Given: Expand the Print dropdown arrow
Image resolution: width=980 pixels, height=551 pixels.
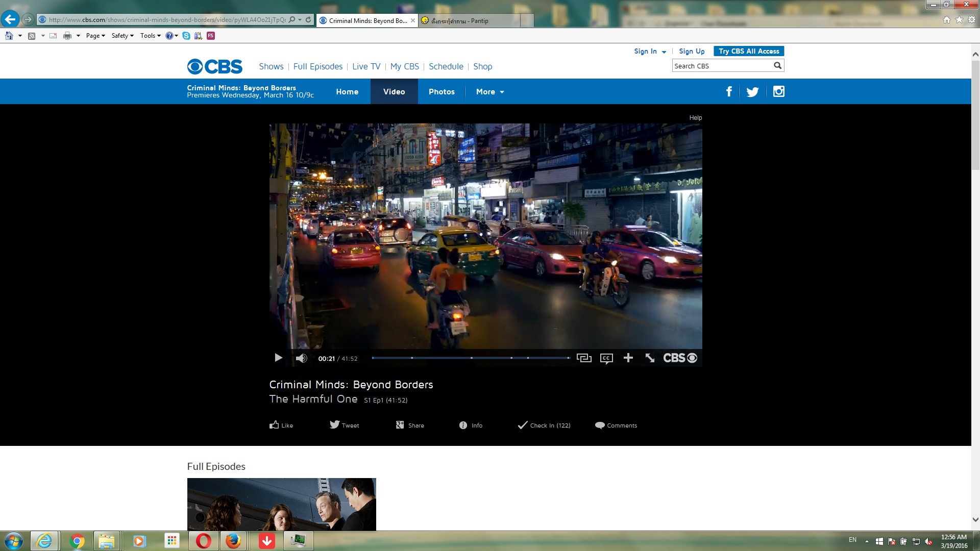Looking at the screenshot, I should click(x=78, y=36).
